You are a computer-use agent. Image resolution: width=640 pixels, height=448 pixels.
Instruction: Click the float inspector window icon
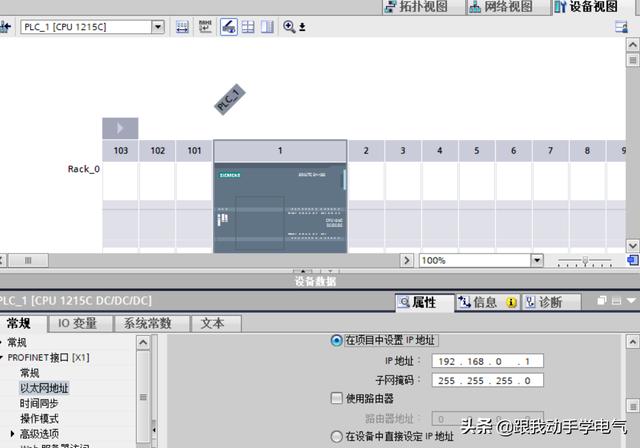(x=602, y=301)
